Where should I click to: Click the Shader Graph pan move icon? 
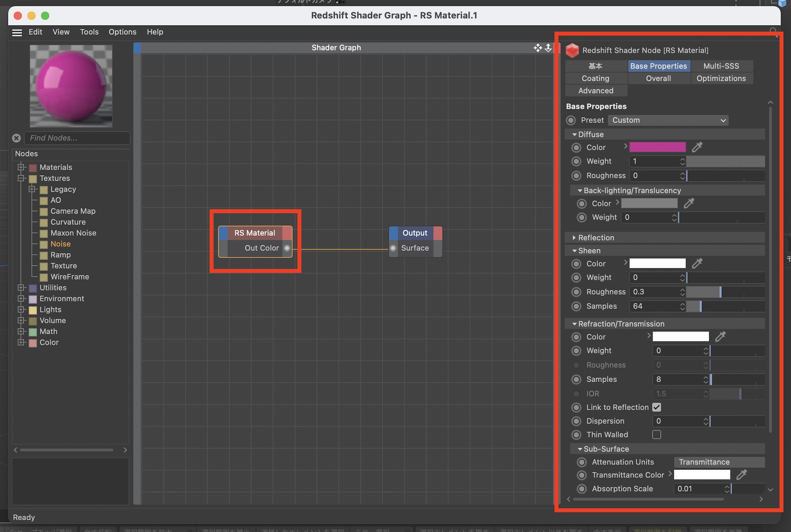pos(537,48)
